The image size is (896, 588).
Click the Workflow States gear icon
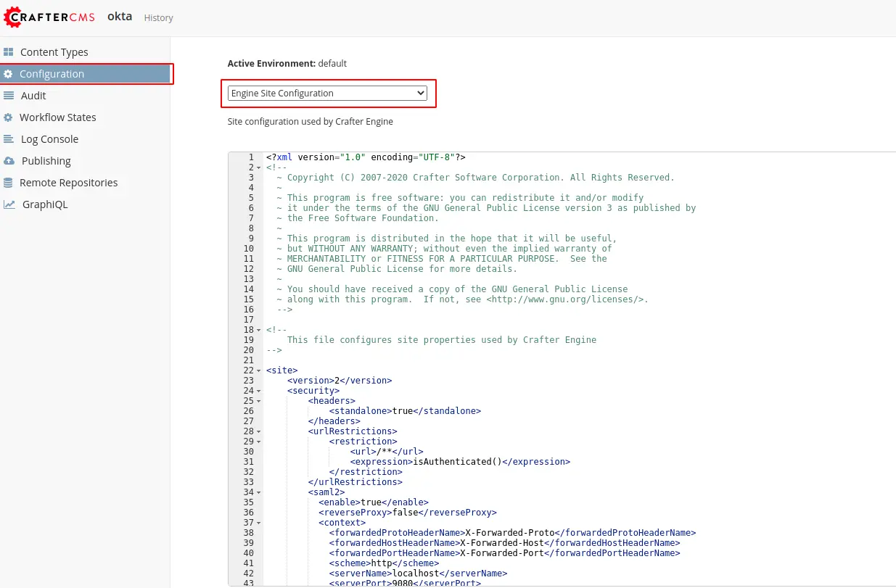pos(8,117)
